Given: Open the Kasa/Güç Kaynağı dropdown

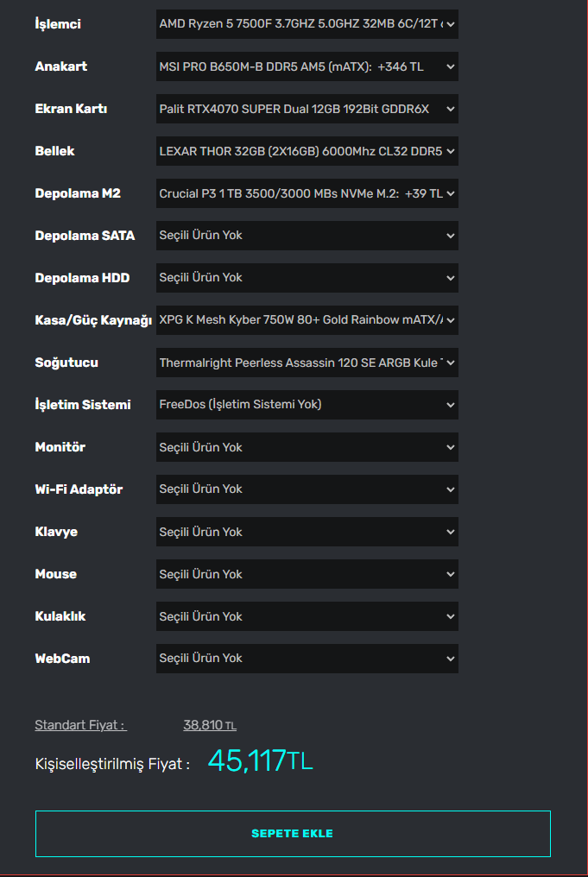Looking at the screenshot, I should (307, 320).
